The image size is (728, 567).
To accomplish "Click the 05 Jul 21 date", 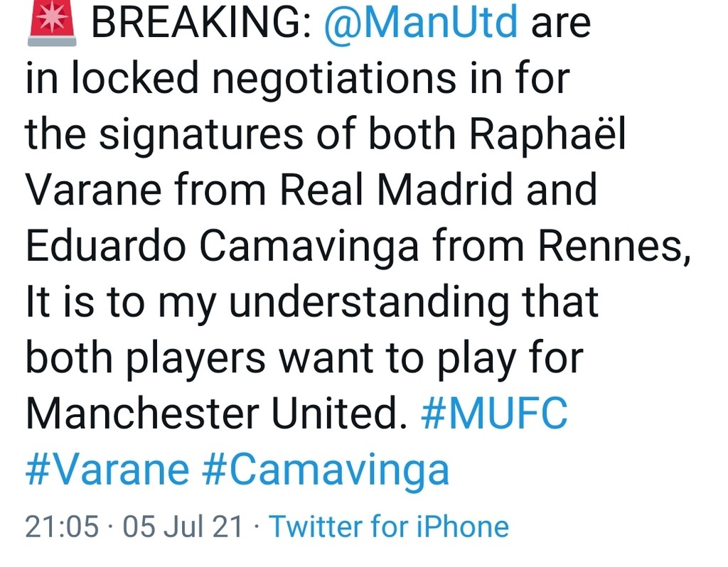I will pyautogui.click(x=183, y=527).
